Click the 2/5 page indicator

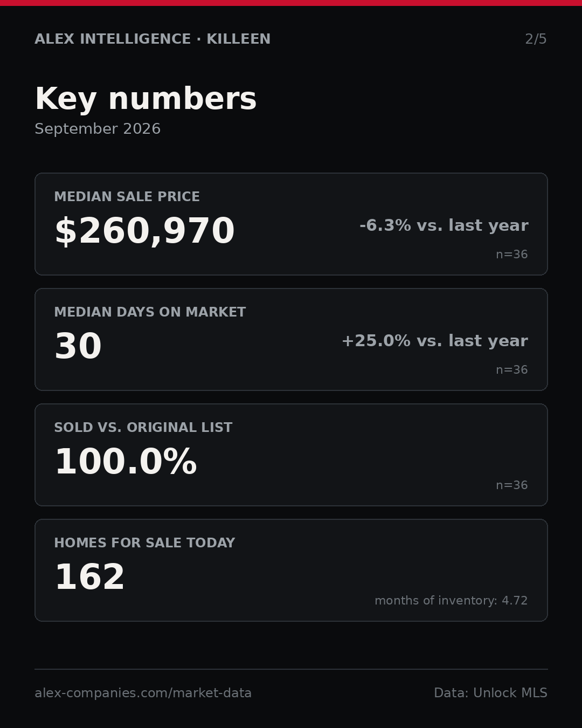(x=536, y=39)
